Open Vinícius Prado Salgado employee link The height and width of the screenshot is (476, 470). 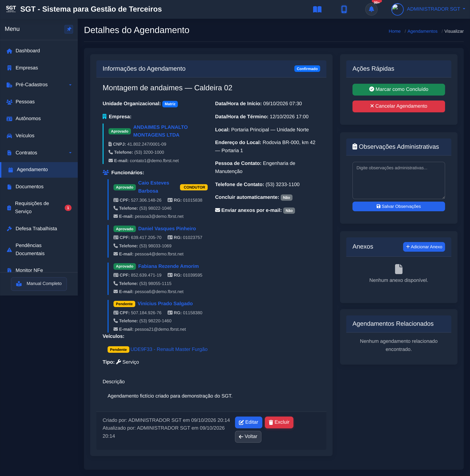[165, 304]
